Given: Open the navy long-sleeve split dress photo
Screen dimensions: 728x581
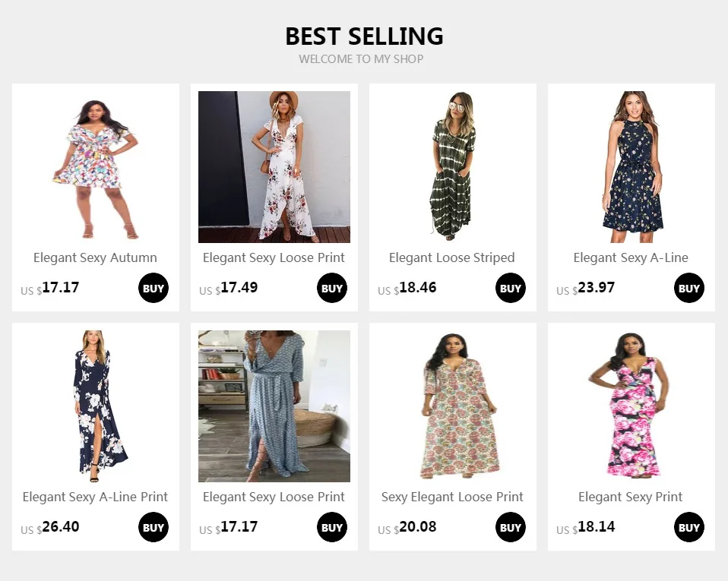Looking at the screenshot, I should pyautogui.click(x=96, y=406).
